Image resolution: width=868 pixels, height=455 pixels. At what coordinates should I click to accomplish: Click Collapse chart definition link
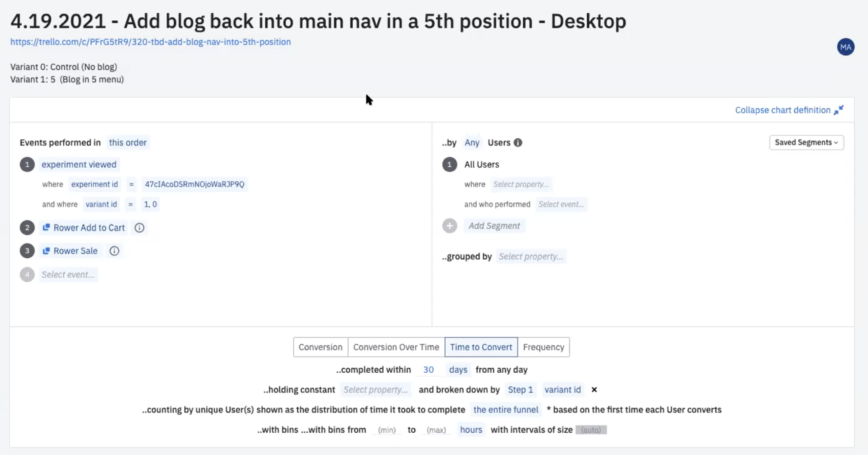(782, 110)
